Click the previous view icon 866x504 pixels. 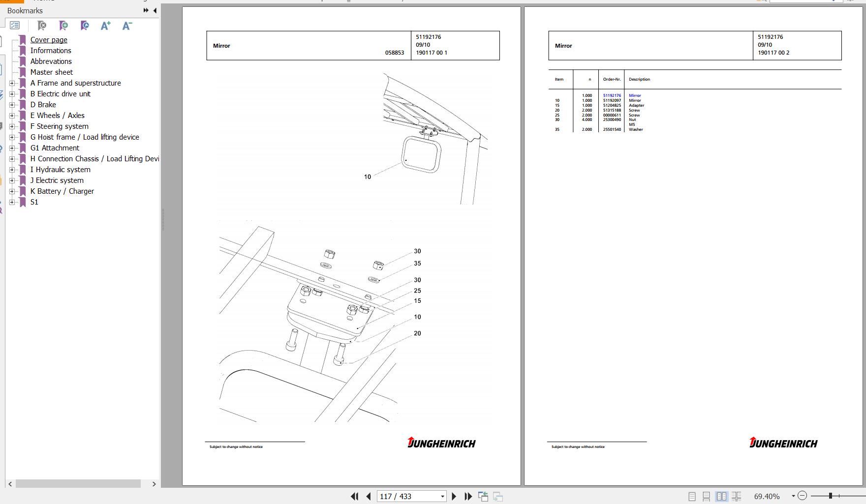pyautogui.click(x=483, y=496)
